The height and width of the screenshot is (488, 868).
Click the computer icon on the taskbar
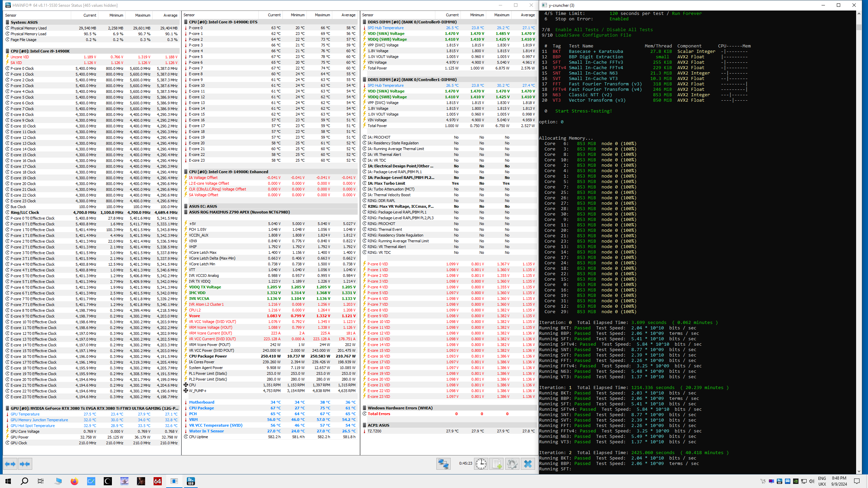click(58, 481)
